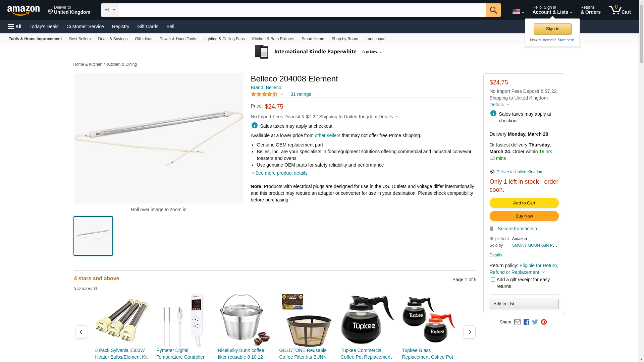The height and width of the screenshot is (362, 644).
Task: Open the cart icon
Action: [x=620, y=10]
